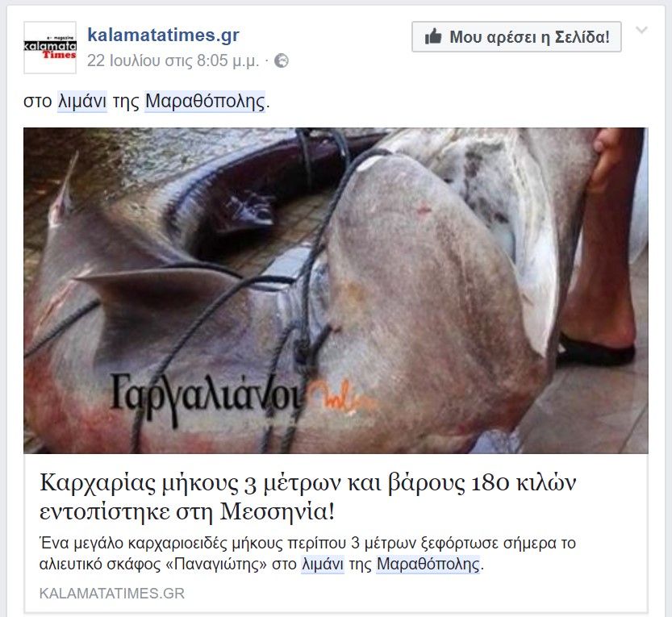672x617 pixels.
Task: Click highlighted Μαραθόπολης in article description
Action: pyautogui.click(x=428, y=564)
